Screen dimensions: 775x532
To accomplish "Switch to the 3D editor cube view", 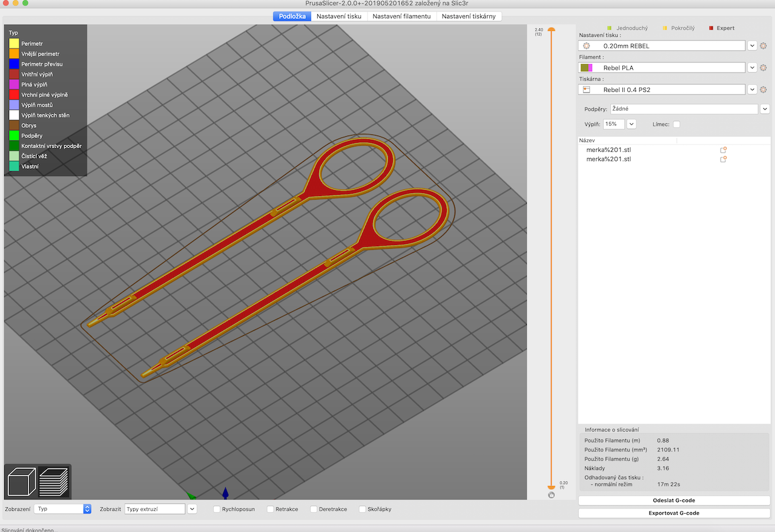I will [22, 482].
